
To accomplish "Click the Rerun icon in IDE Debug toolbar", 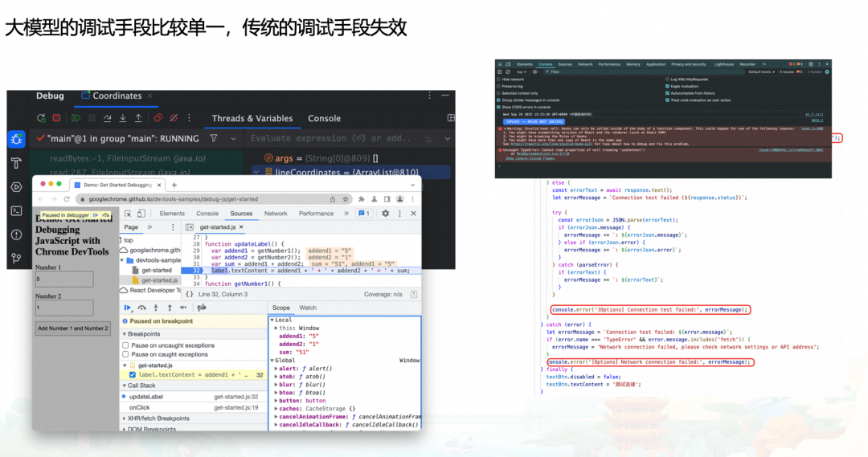I will 41,118.
